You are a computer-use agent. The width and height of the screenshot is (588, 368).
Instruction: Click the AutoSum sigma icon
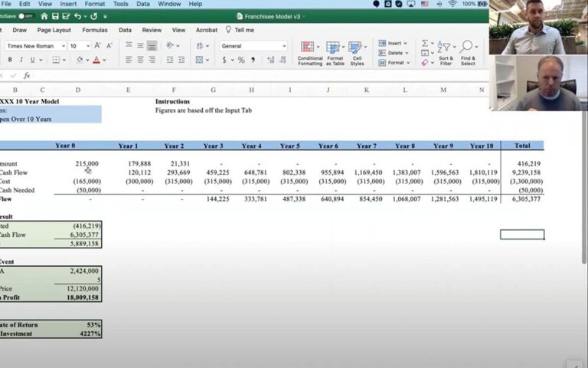click(x=425, y=43)
